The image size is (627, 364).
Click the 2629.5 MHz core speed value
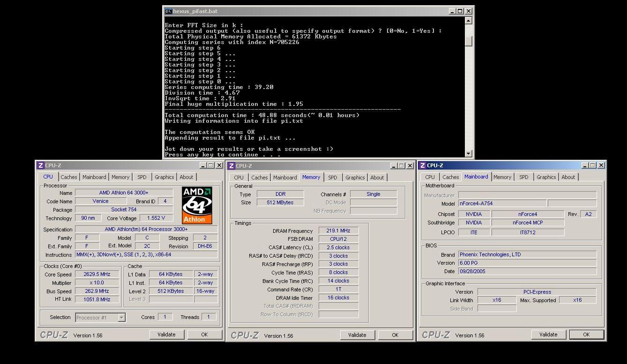(x=97, y=275)
